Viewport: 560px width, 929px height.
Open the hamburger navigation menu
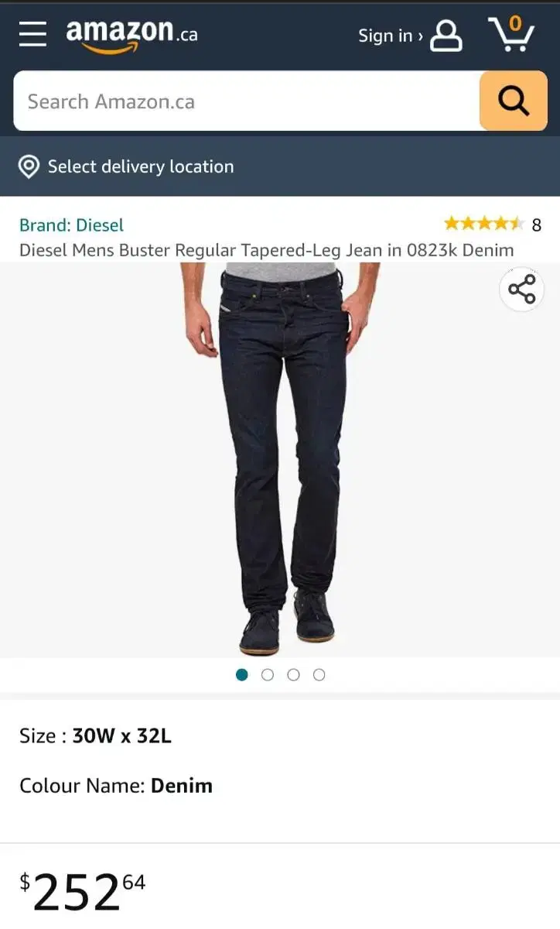click(32, 34)
